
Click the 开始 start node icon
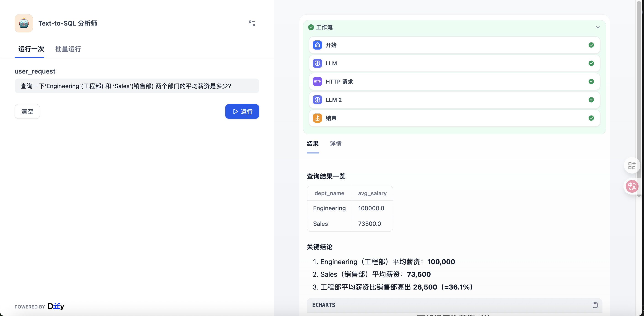[317, 45]
